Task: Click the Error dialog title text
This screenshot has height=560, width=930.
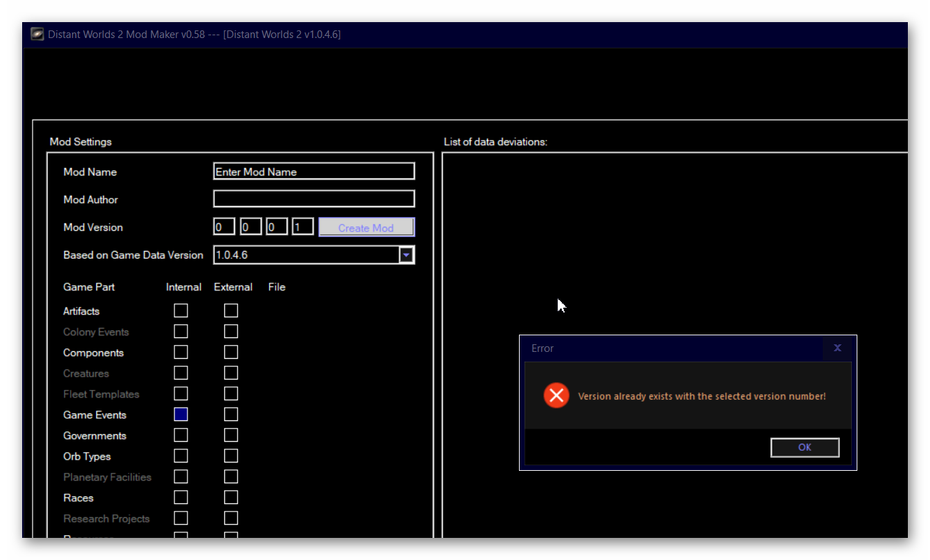Action: (x=542, y=348)
